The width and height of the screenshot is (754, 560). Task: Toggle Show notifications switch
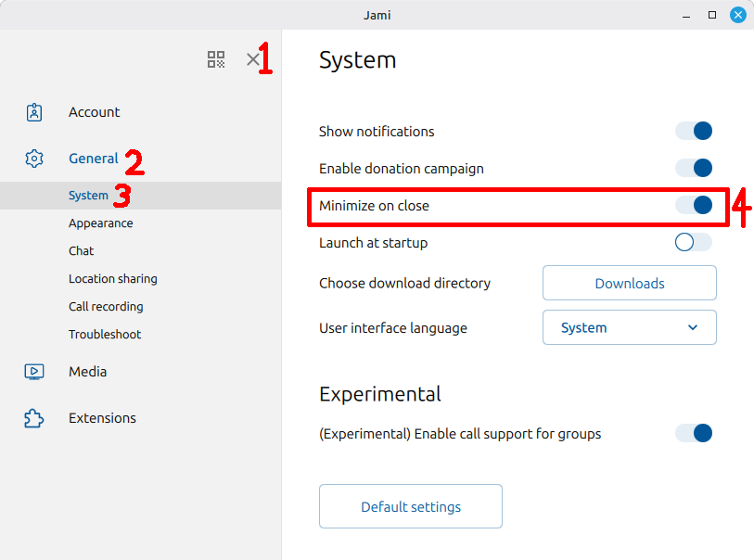[x=694, y=132]
